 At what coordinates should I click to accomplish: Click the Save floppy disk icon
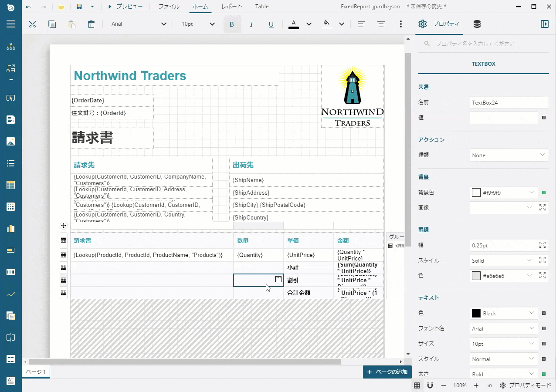(79, 7)
